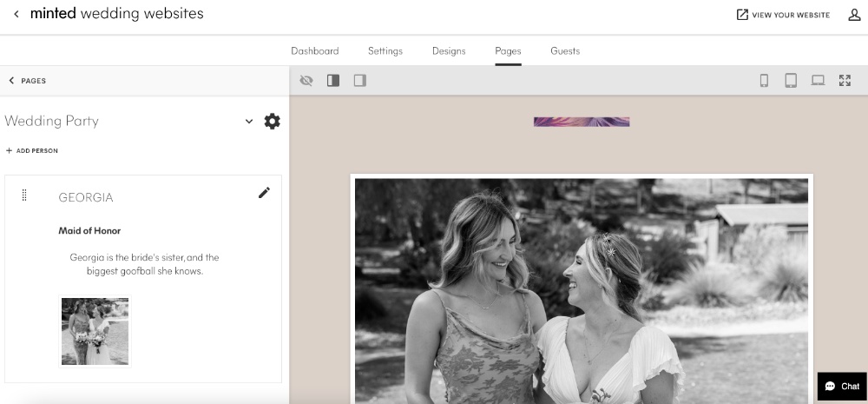Switch to the Designs tab
Screen dimensions: 868x404
[449, 51]
